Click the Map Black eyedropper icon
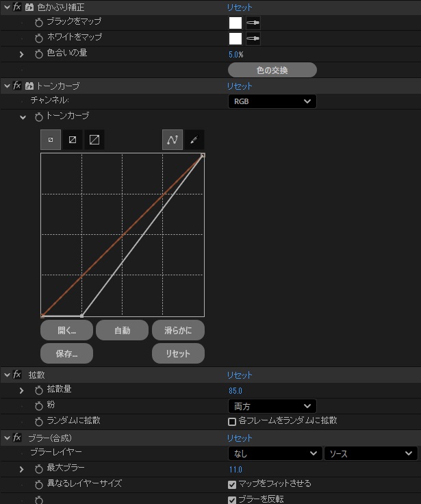The width and height of the screenshot is (421, 504). (x=253, y=23)
